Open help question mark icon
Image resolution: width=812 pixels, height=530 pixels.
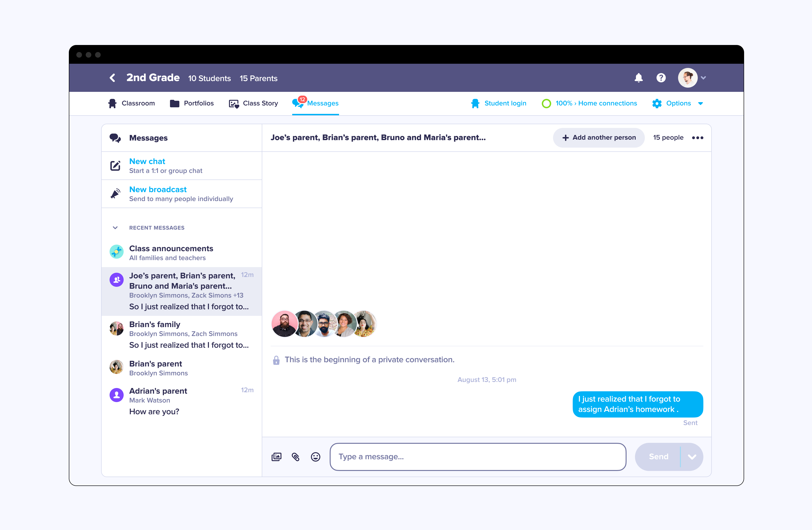tap(661, 78)
